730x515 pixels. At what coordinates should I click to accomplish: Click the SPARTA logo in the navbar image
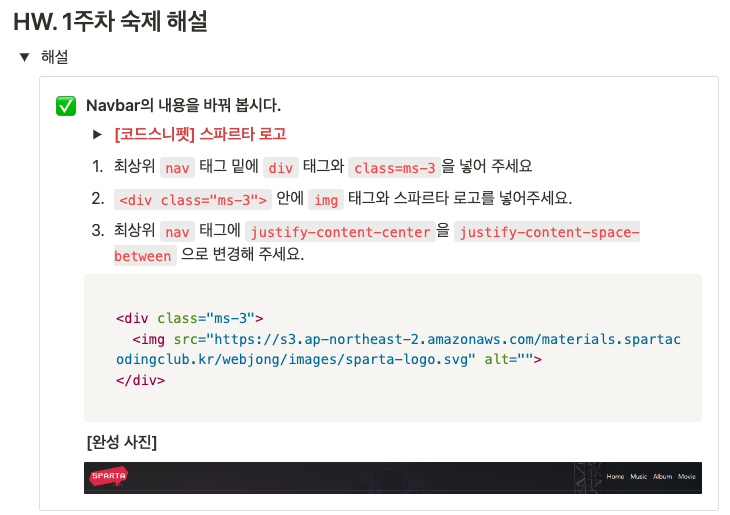[x=108, y=476]
